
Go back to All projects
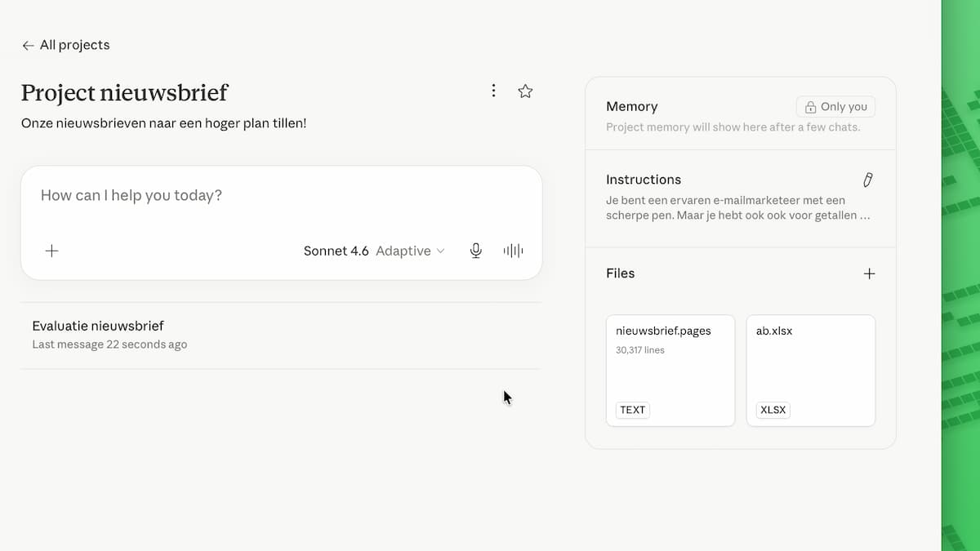(x=65, y=45)
